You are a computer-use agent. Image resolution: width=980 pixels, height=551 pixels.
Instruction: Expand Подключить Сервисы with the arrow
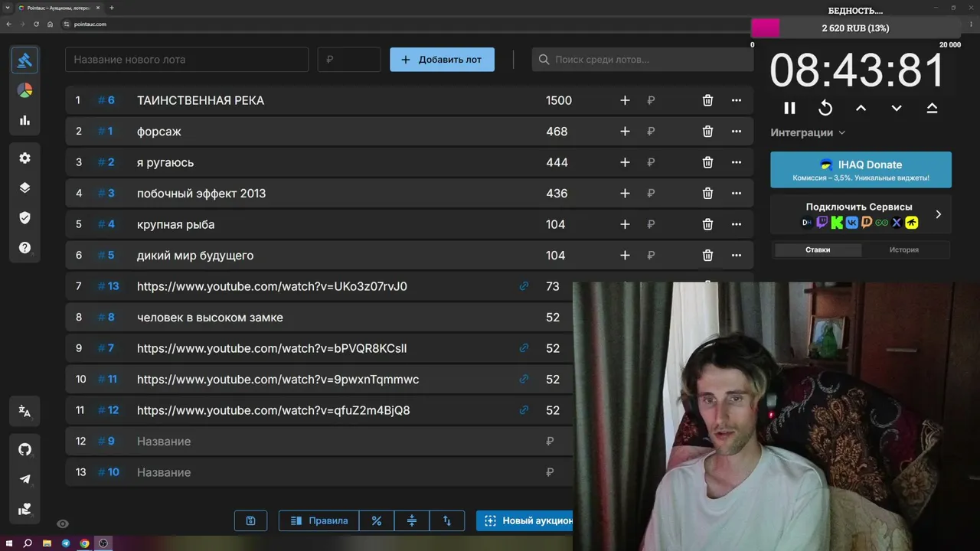click(x=938, y=214)
